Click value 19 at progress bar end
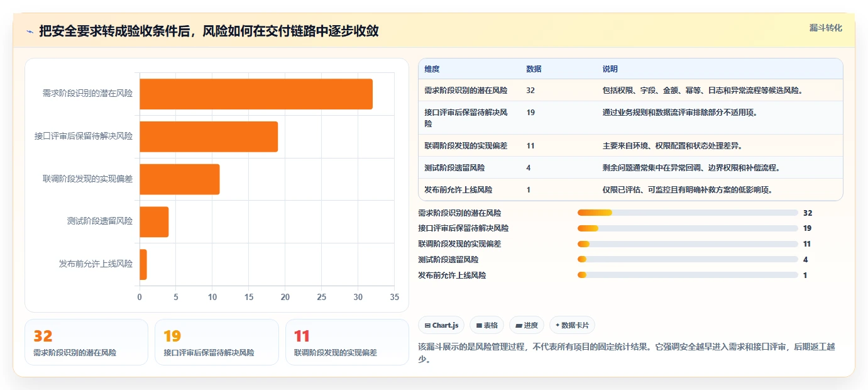Viewport: 868px width, 390px height. 807,228
